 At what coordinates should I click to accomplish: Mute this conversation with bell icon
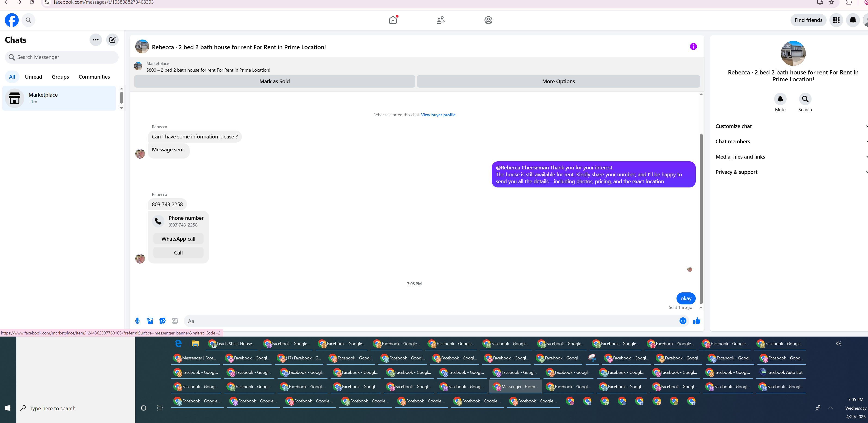(780, 99)
